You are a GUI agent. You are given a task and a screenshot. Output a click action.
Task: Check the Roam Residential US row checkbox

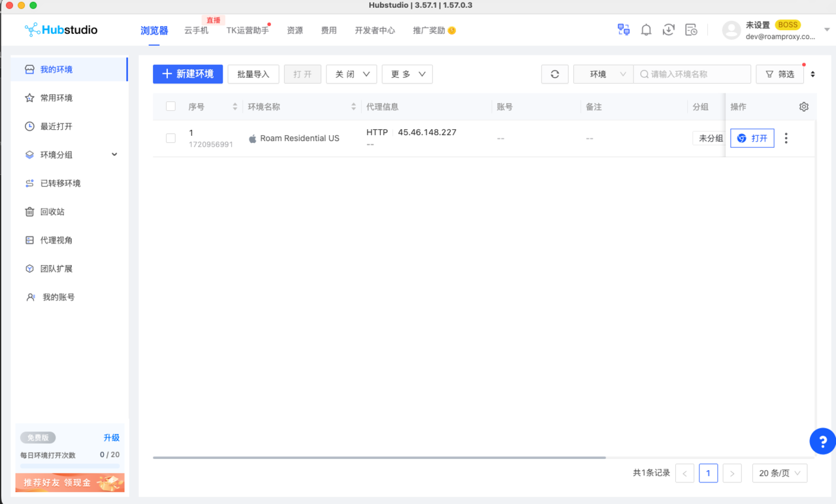[x=170, y=138]
